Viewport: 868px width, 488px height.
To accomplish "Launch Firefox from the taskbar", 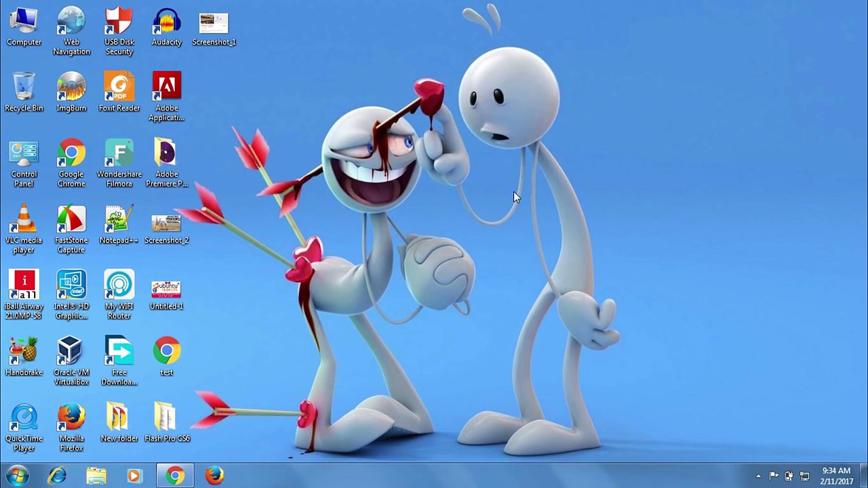I will 214,476.
